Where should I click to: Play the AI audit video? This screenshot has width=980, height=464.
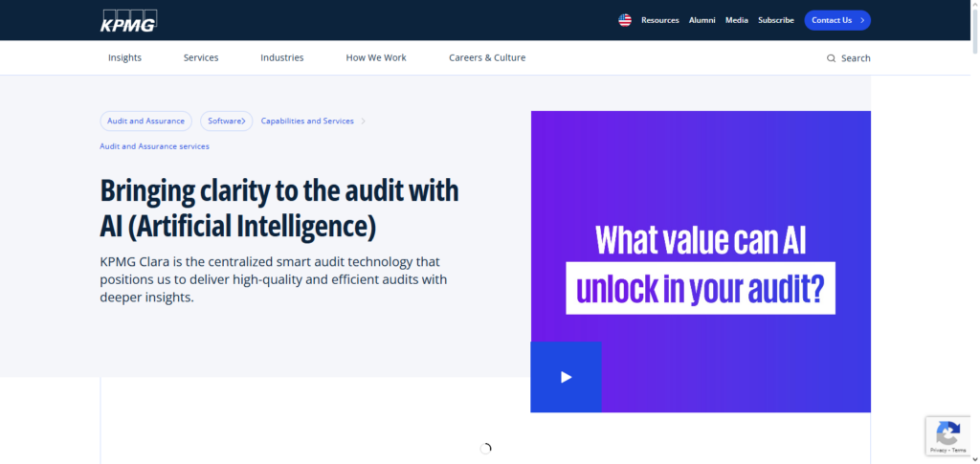567,377
